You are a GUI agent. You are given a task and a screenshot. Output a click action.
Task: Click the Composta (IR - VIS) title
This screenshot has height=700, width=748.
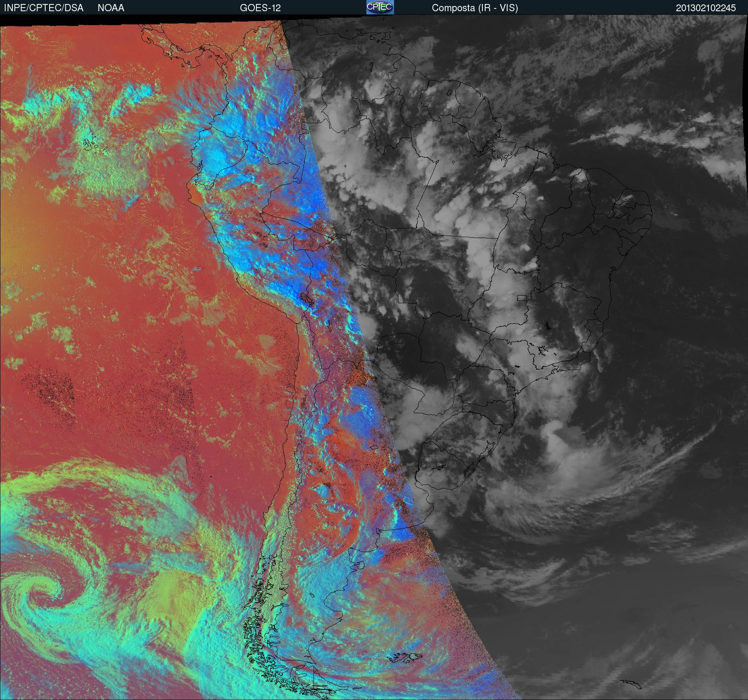[x=475, y=8]
